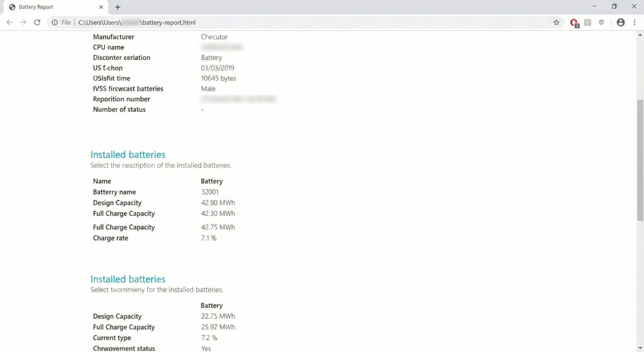
Task: View site information via File info icon
Action: [55, 22]
